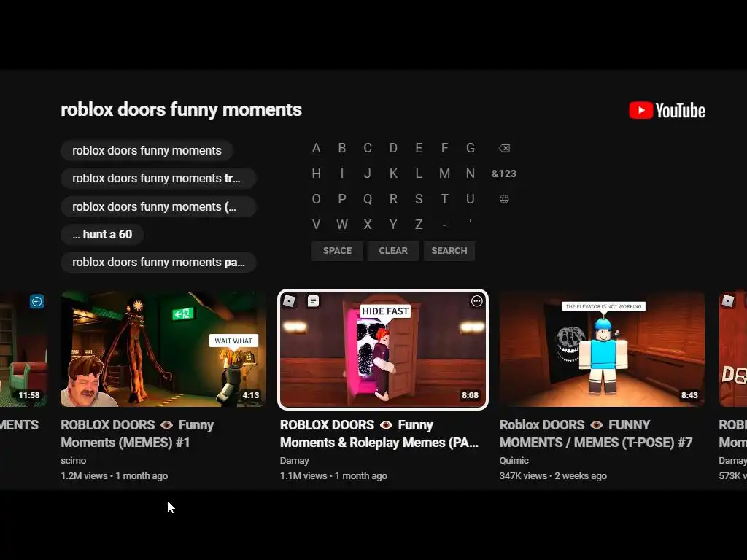747x560 pixels.
Task: Open the elevator not working 8:43 thumbnail
Action: pos(602,349)
